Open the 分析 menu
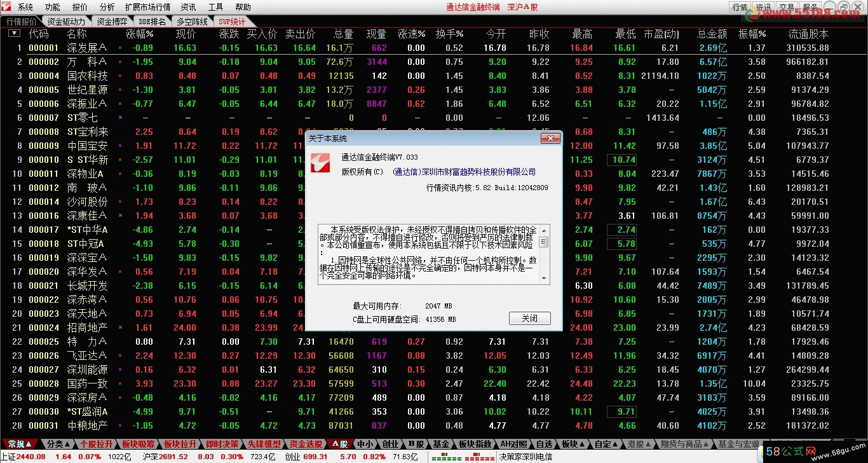This screenshot has width=868, height=463. point(107,7)
